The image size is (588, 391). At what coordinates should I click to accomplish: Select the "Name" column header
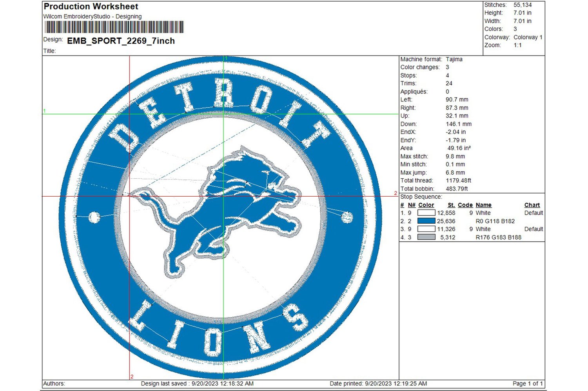483,205
